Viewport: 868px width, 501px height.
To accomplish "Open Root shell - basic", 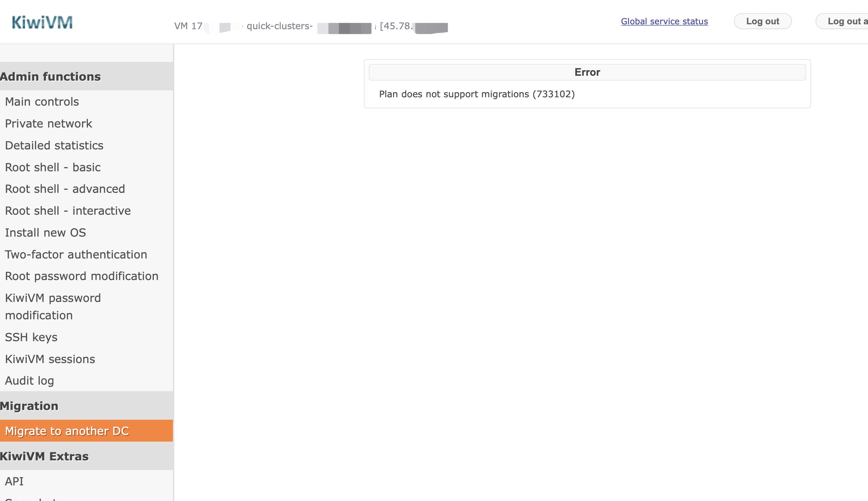I will (x=86, y=167).
